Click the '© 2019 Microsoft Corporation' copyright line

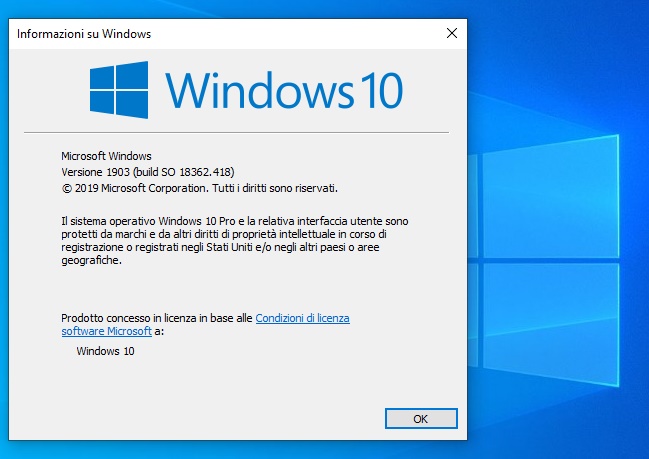pyautogui.click(x=200, y=188)
